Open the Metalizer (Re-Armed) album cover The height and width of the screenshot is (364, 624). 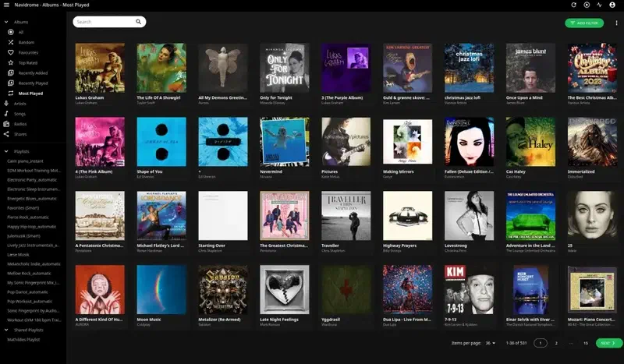tap(223, 290)
